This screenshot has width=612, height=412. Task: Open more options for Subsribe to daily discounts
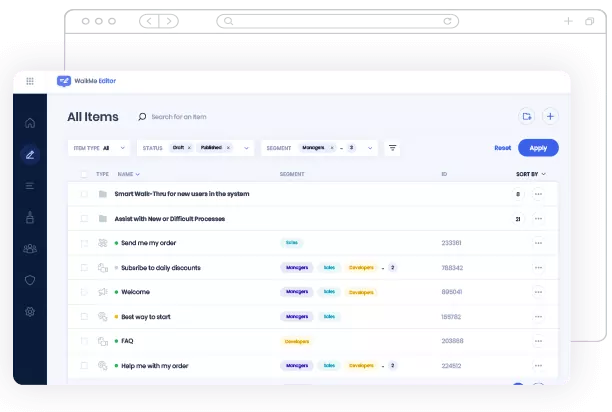538,268
